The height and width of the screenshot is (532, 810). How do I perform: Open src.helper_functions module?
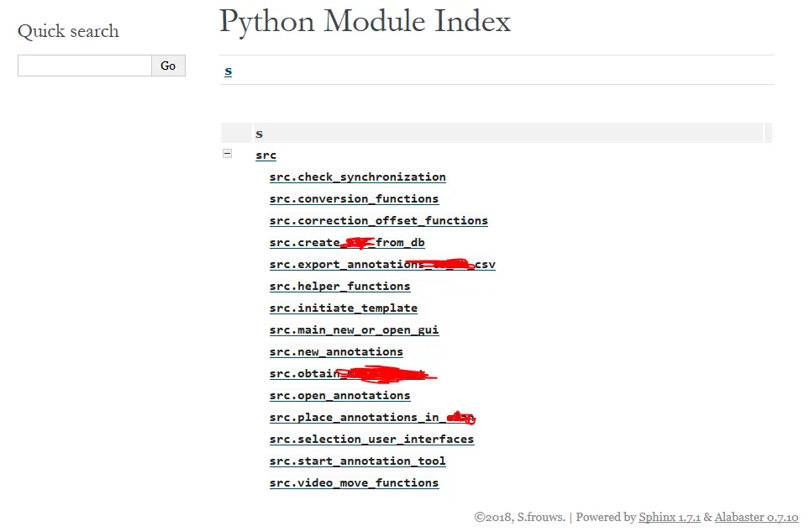[339, 287]
